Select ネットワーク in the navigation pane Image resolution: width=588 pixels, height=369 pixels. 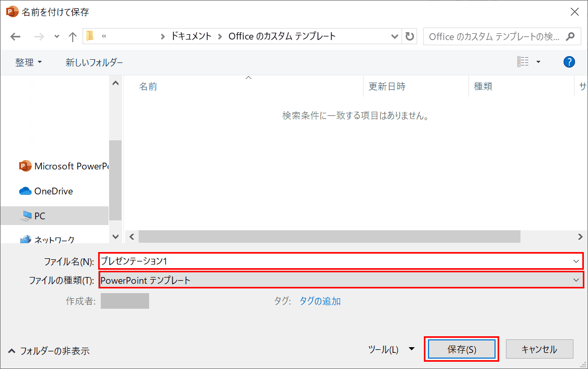[47, 240]
